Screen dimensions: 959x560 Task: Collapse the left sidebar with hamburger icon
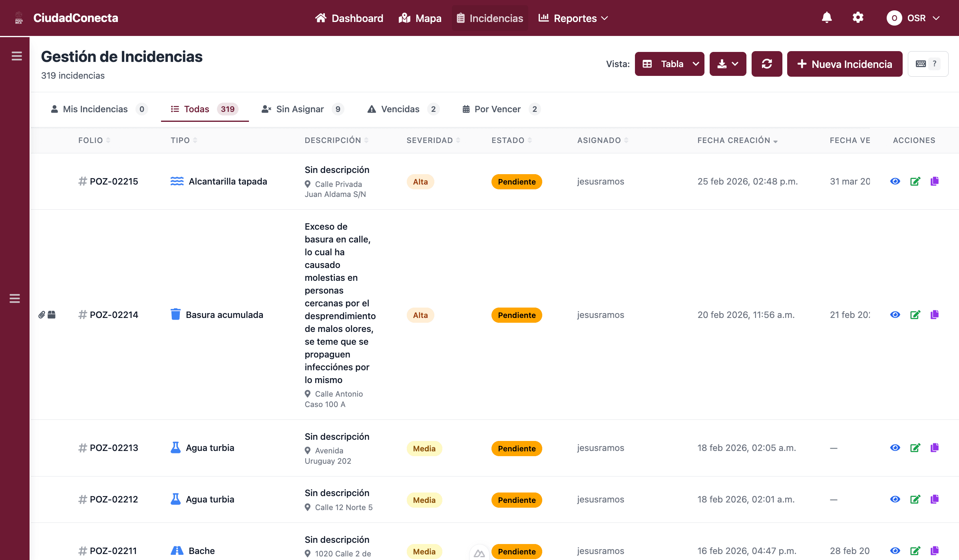click(17, 56)
